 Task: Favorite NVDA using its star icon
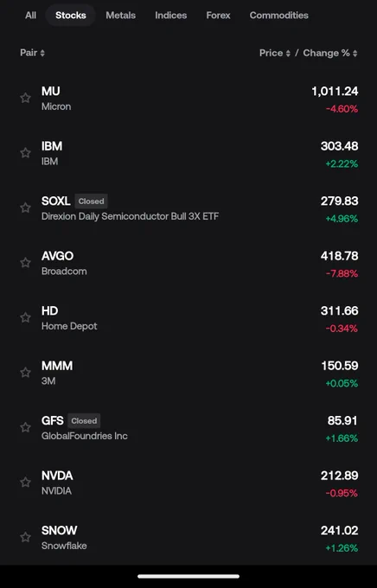(x=26, y=482)
